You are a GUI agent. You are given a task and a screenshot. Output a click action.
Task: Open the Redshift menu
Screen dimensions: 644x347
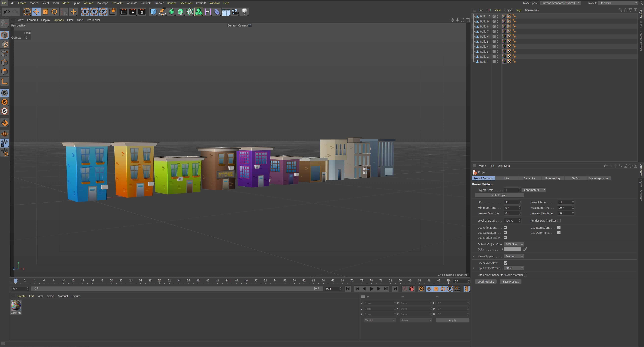(201, 3)
